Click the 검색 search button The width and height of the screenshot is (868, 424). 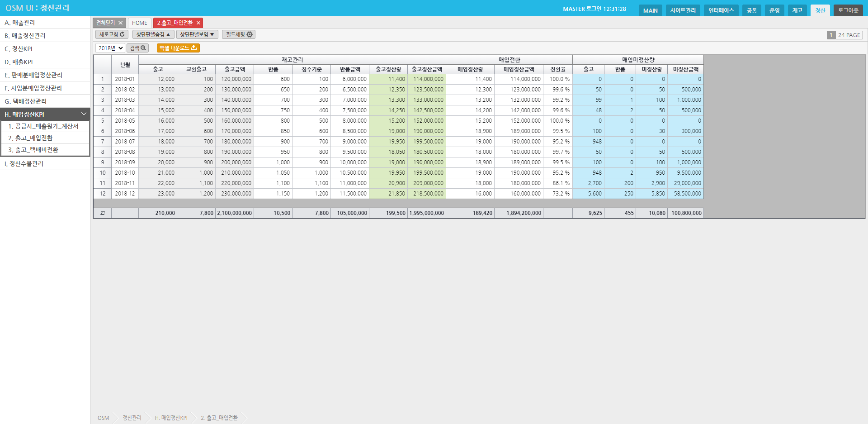[x=138, y=48]
